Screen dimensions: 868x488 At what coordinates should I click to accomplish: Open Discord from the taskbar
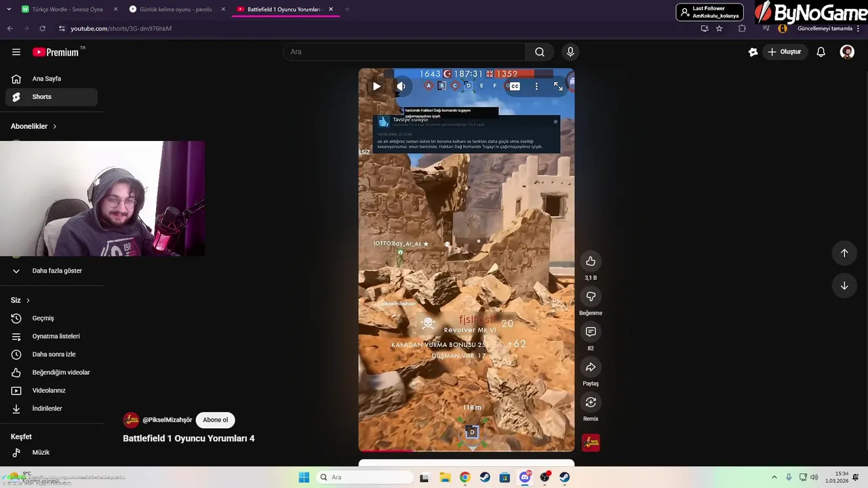point(525,477)
